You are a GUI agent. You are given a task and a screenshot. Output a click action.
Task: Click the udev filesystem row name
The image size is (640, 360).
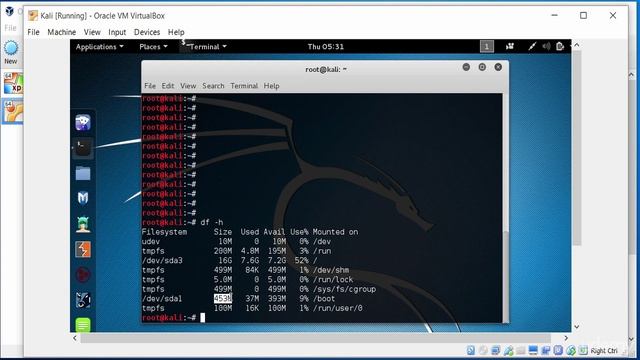click(x=151, y=242)
